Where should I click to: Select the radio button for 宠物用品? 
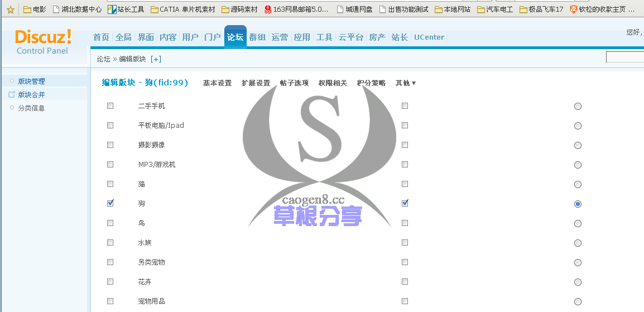tap(578, 302)
